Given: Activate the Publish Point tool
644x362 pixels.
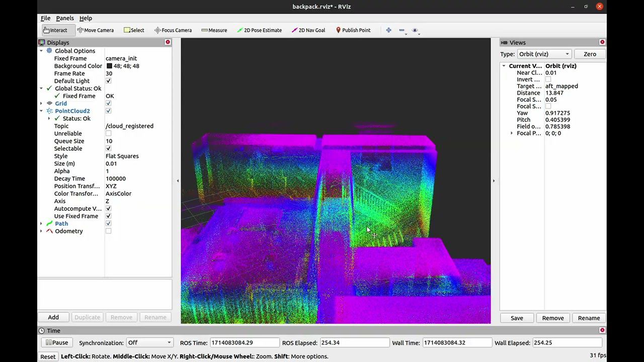Looking at the screenshot, I should coord(353,30).
